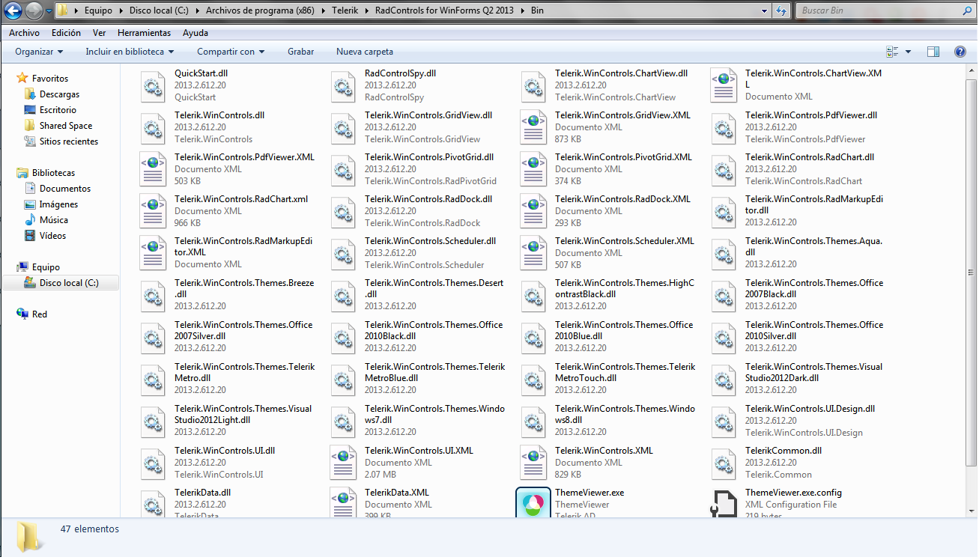Open the Incluir en biblioteca dropdown

(130, 52)
